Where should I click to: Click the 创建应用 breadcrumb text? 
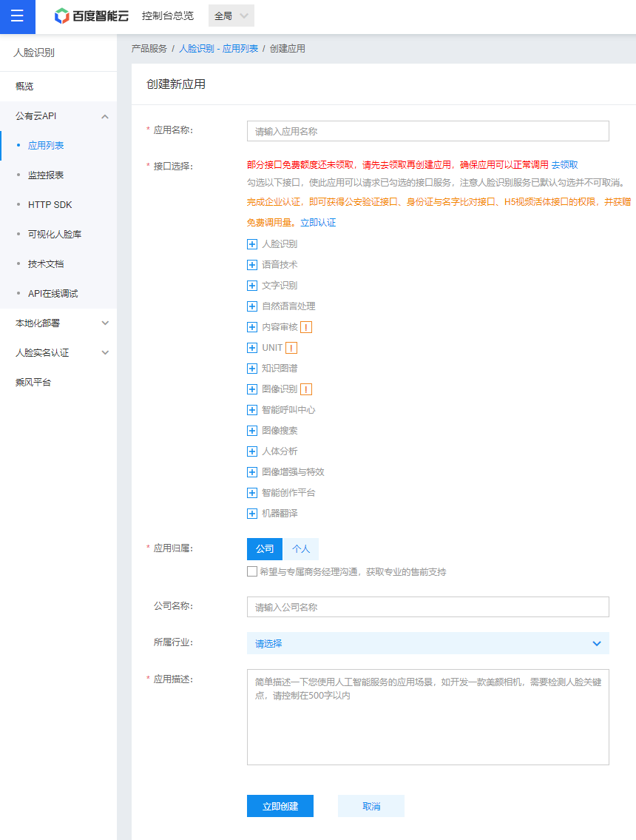288,49
